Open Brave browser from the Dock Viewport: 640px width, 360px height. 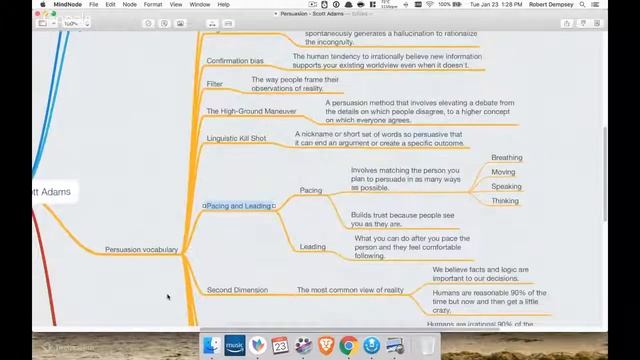pyautogui.click(x=326, y=345)
